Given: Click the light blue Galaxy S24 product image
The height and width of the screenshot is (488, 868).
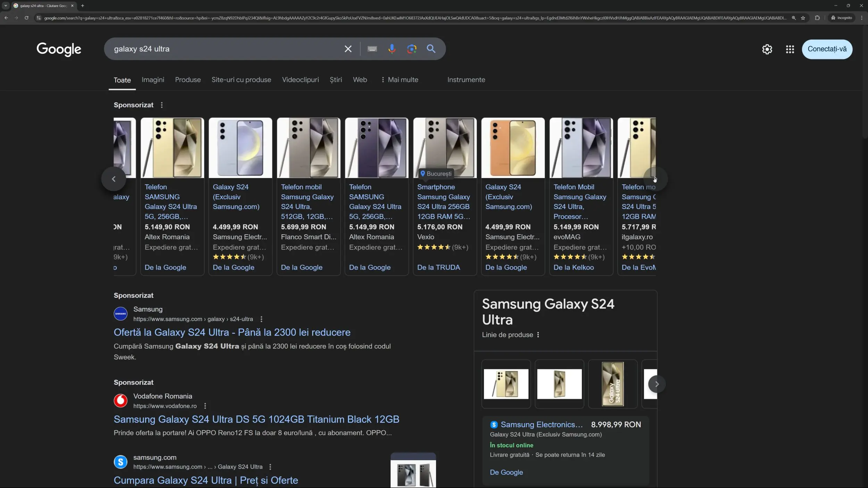Looking at the screenshot, I should 240,148.
